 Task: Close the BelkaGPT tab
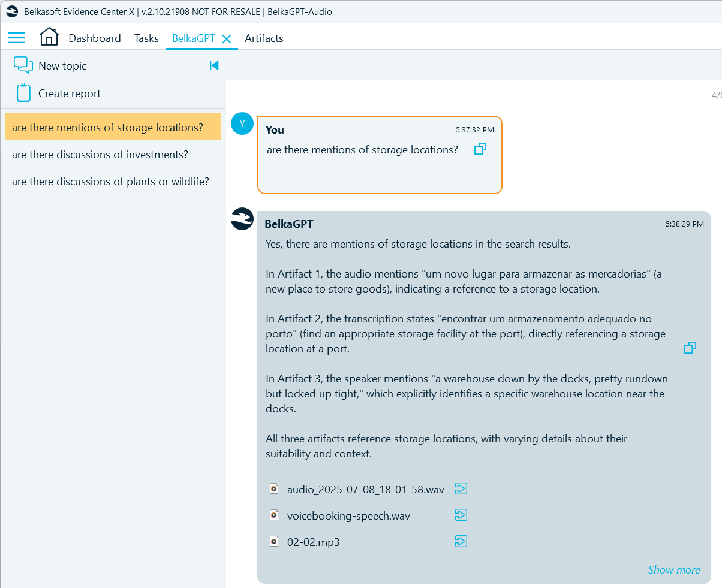(x=227, y=39)
